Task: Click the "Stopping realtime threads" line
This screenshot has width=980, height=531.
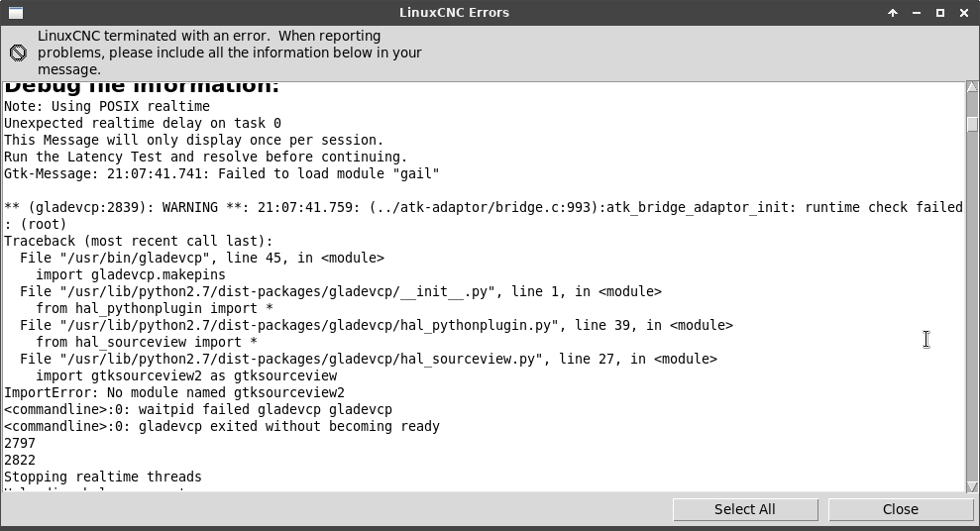Action: click(103, 477)
